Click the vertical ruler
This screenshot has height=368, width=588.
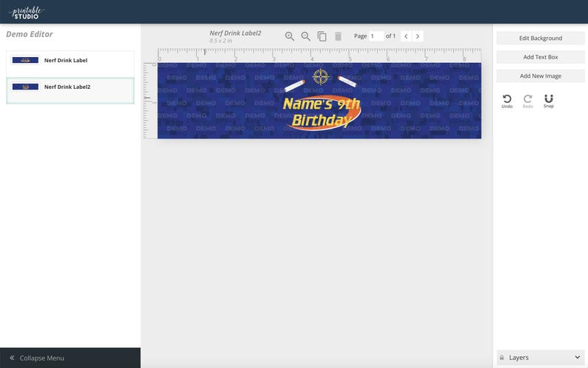tap(150, 101)
